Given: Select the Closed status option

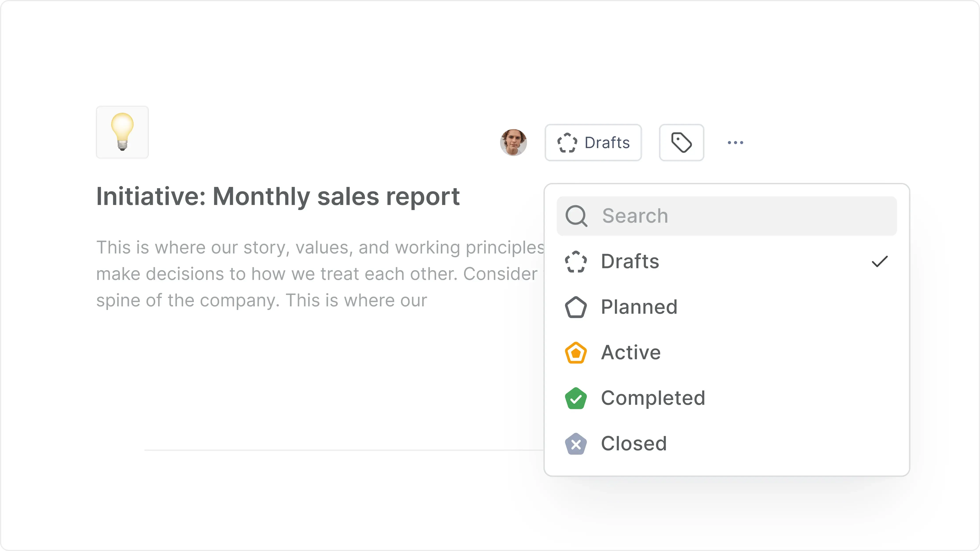Looking at the screenshot, I should tap(634, 444).
